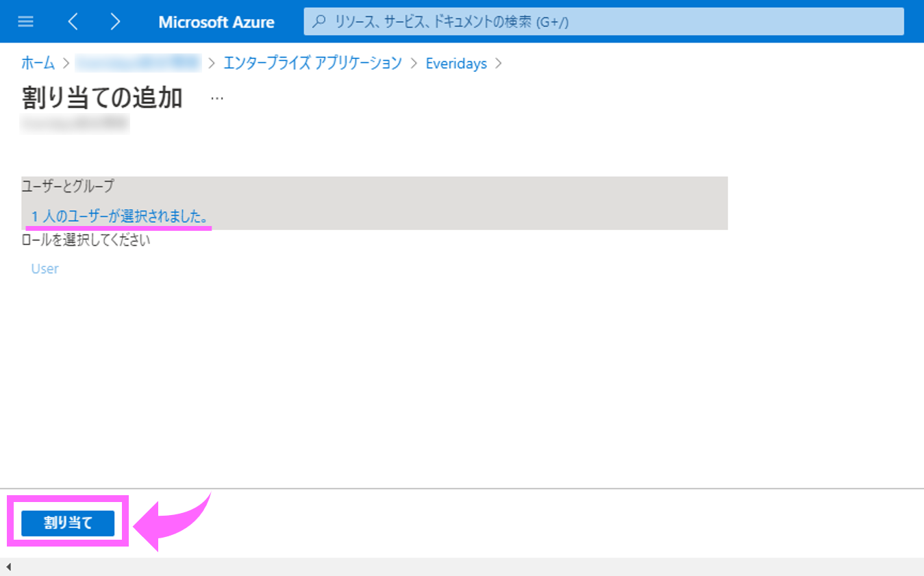
Task: Click the forward navigation arrow
Action: tap(115, 22)
